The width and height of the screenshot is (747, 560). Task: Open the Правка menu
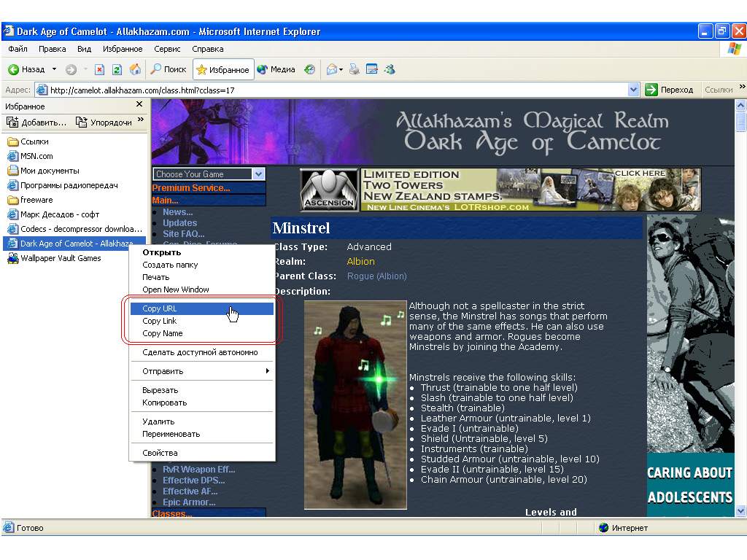pos(52,49)
